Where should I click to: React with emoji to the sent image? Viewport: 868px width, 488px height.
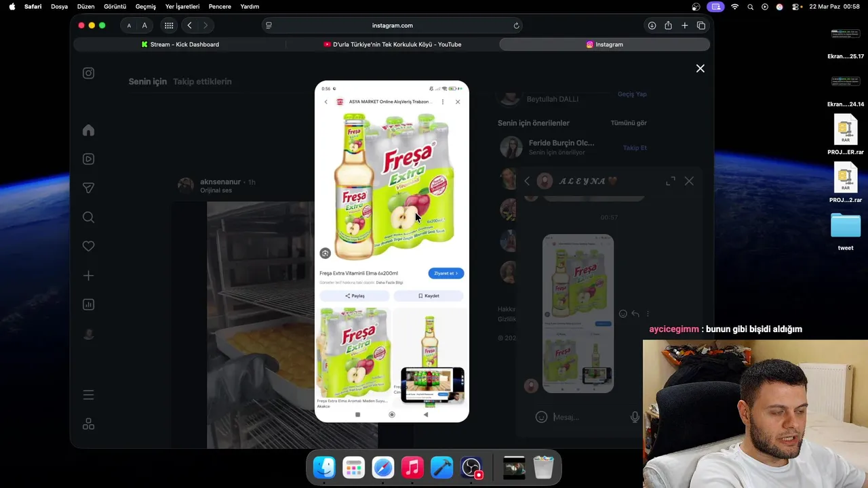(623, 314)
